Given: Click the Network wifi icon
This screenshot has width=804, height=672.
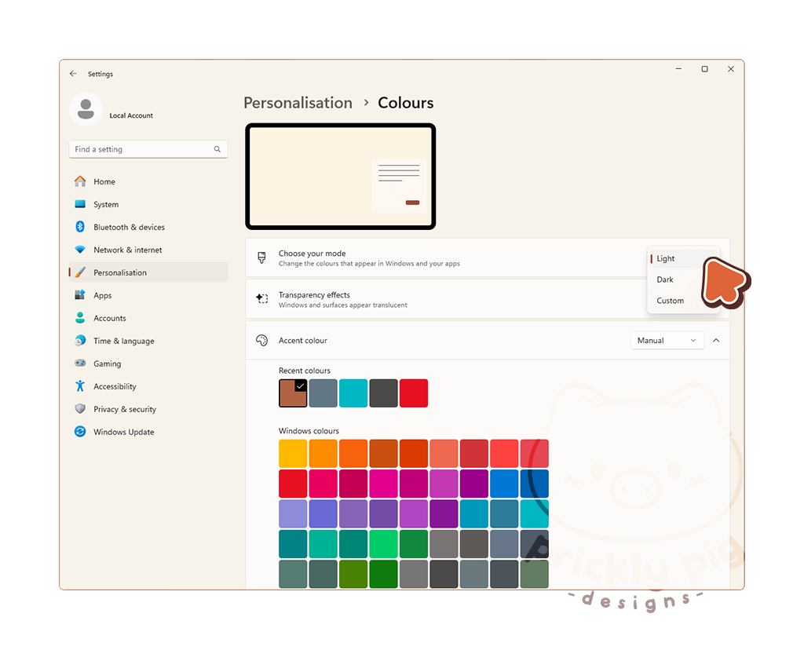Looking at the screenshot, I should click(80, 250).
